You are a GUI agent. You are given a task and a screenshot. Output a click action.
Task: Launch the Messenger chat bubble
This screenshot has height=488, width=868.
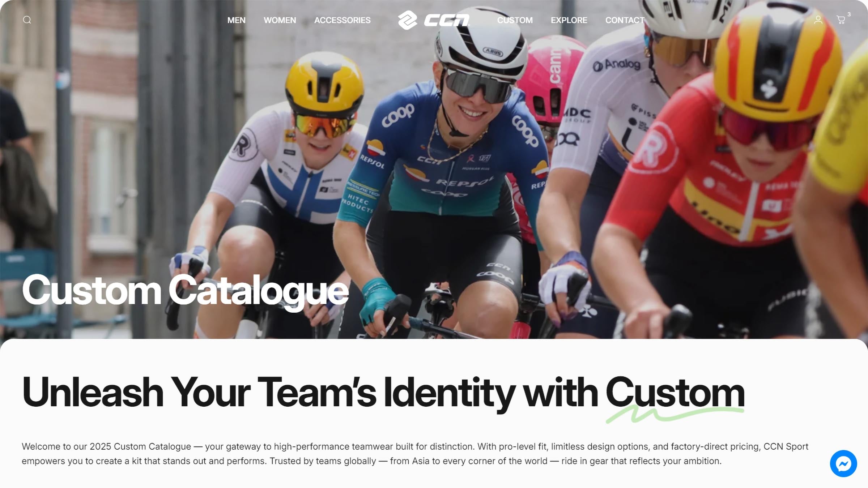coord(843,463)
